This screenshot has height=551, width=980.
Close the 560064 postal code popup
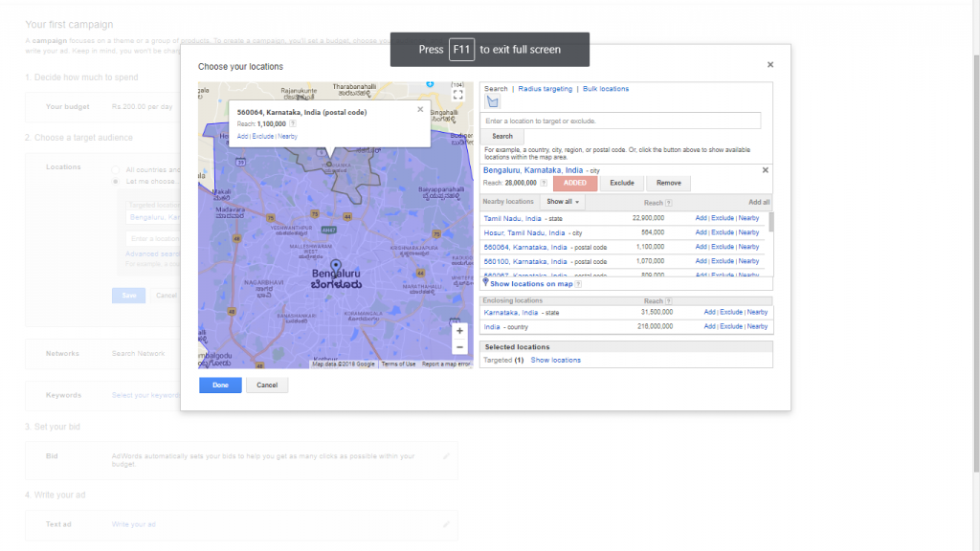419,109
